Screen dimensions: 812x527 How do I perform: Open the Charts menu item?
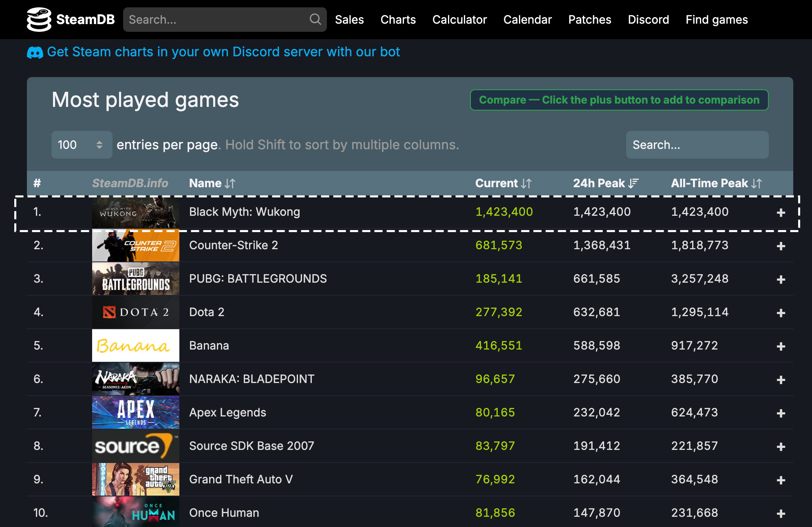click(x=398, y=20)
